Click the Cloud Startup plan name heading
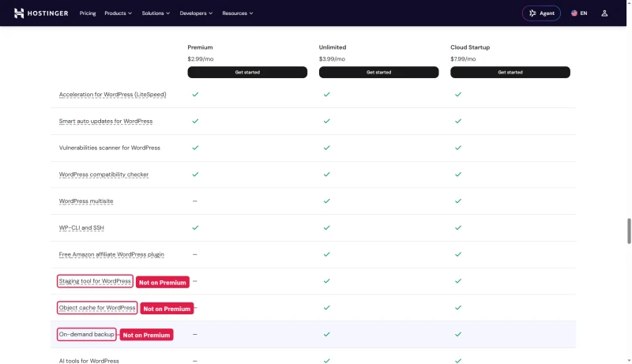 pyautogui.click(x=470, y=47)
